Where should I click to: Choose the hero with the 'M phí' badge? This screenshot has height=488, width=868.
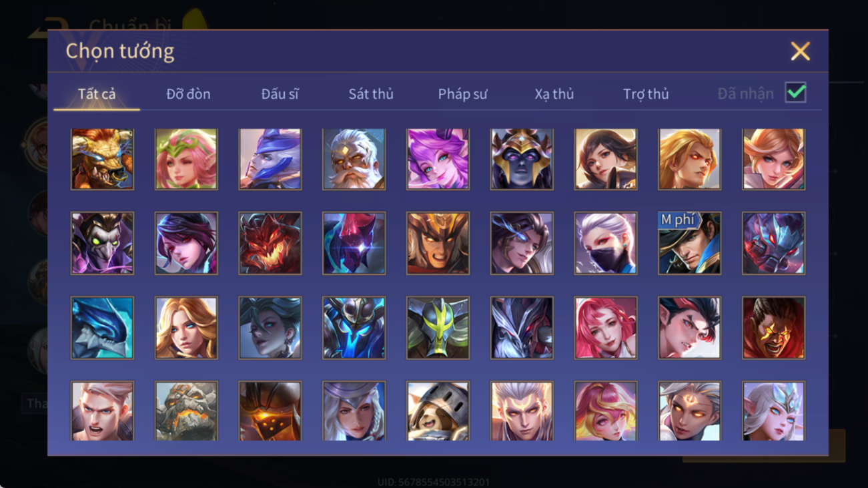click(689, 243)
